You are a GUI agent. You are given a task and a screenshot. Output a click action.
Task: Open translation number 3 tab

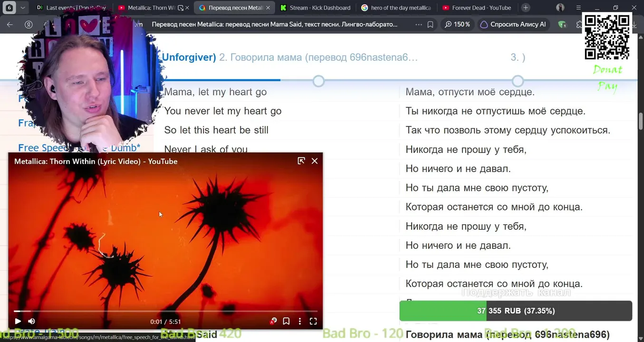click(518, 57)
